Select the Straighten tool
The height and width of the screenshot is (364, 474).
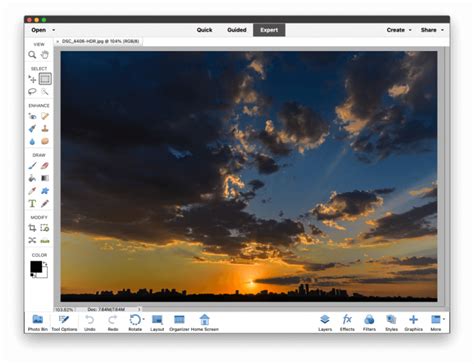(x=45, y=240)
